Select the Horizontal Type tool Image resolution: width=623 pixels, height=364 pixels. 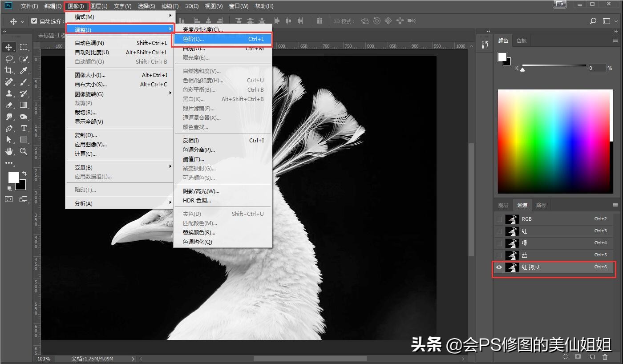tap(24, 129)
